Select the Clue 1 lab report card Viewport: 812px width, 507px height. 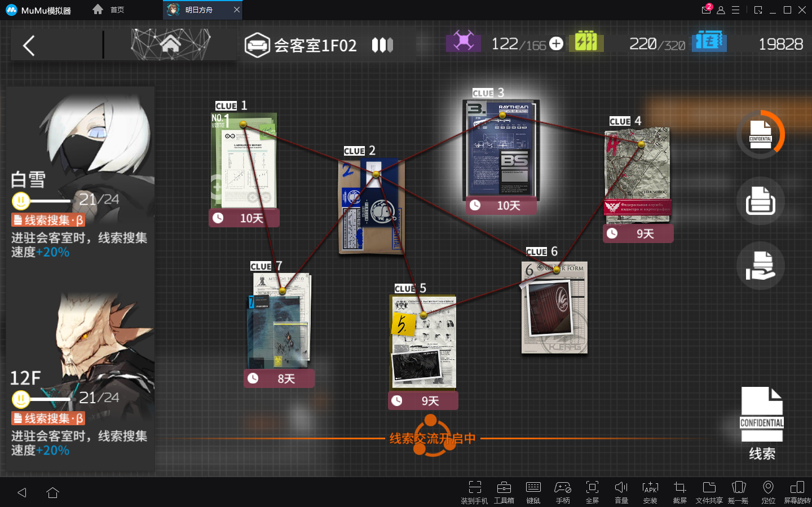coord(244,161)
